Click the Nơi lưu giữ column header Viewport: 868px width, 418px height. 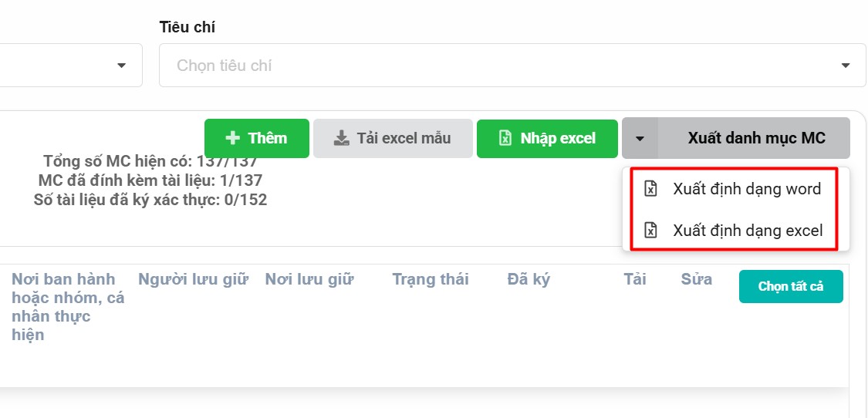coord(309,279)
